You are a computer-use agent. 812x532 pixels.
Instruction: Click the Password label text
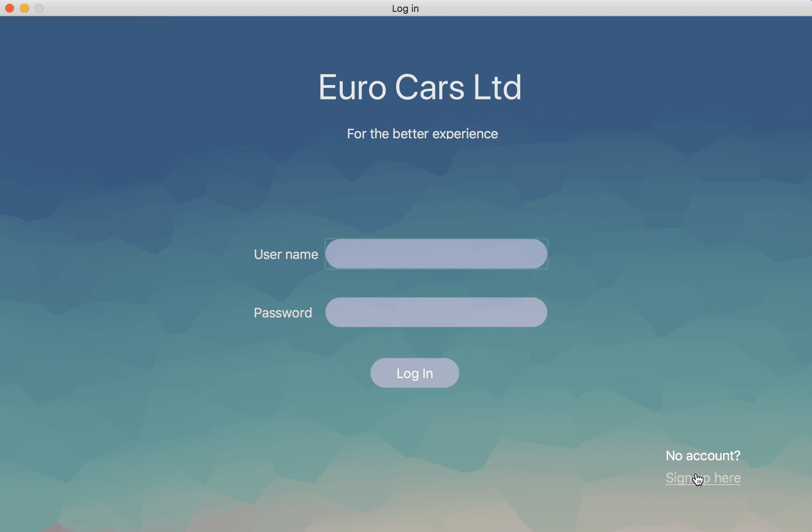tap(283, 313)
